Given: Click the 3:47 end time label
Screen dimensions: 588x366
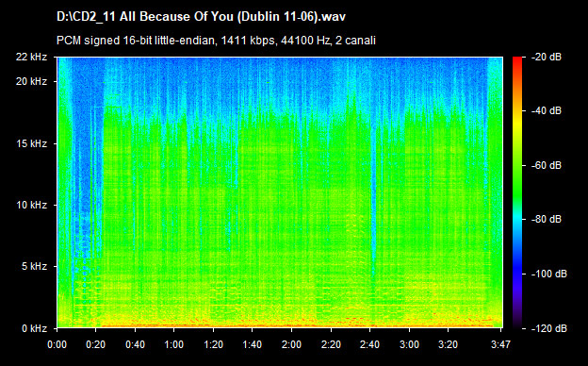Looking at the screenshot, I should [501, 344].
